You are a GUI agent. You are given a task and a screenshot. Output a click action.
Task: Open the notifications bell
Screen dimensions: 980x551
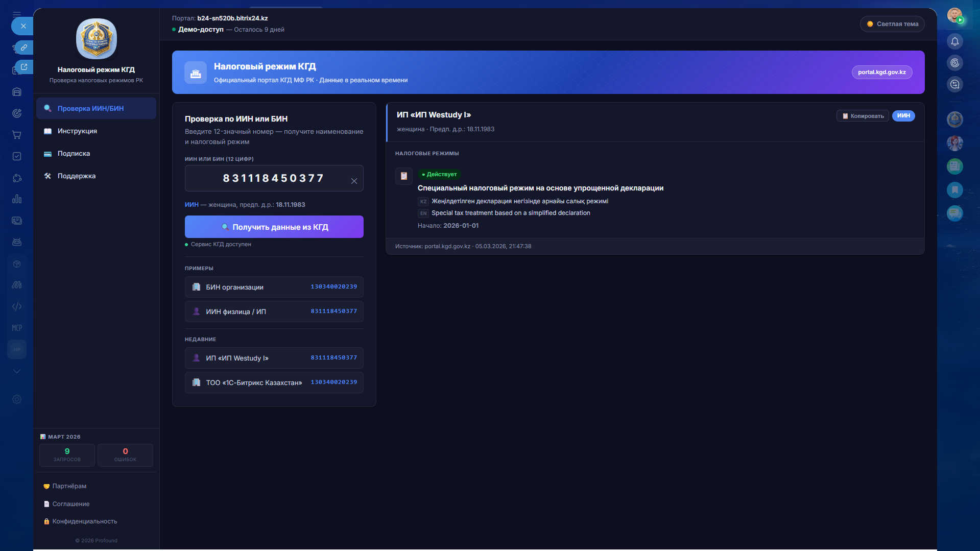[955, 41]
